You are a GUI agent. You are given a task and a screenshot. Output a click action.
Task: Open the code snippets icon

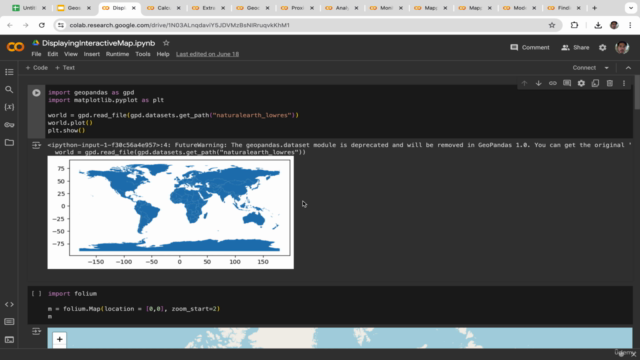(9, 304)
